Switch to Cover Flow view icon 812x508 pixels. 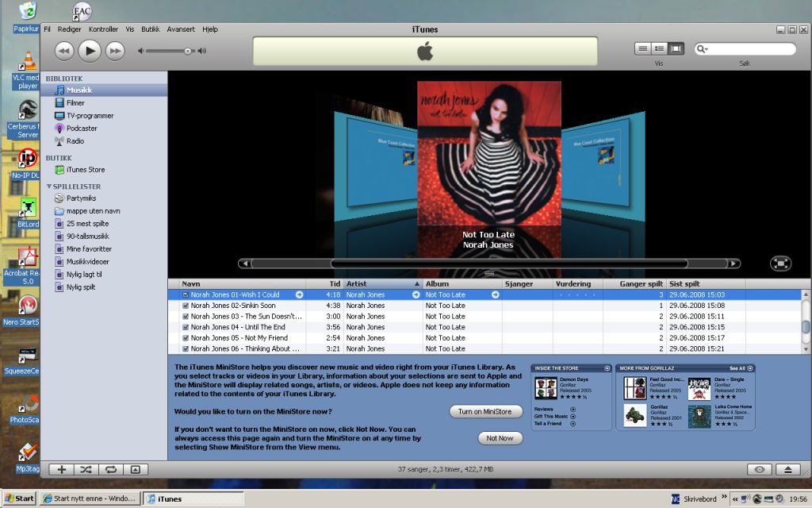(676, 48)
